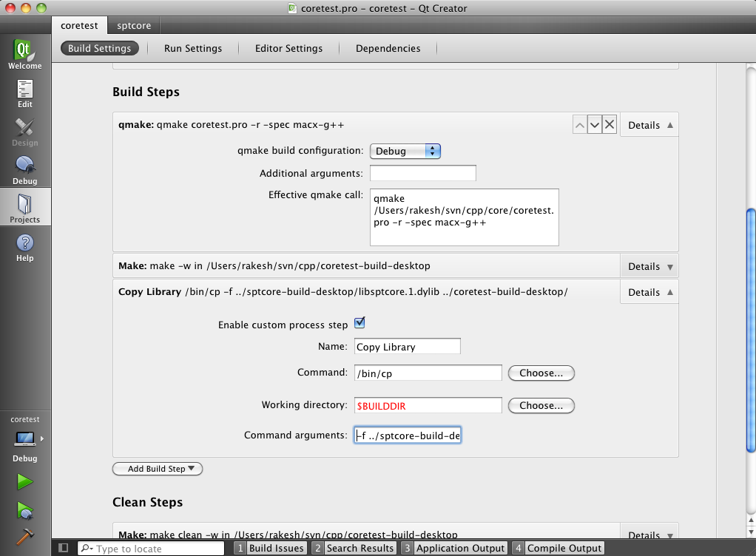Open the Welcome mode
Screen dimensions: 756x556
coord(25,54)
